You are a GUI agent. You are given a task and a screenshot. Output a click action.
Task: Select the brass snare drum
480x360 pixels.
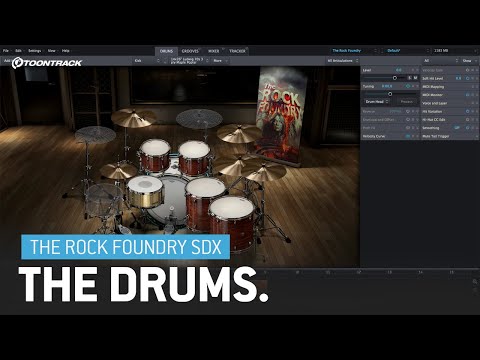coord(145,192)
